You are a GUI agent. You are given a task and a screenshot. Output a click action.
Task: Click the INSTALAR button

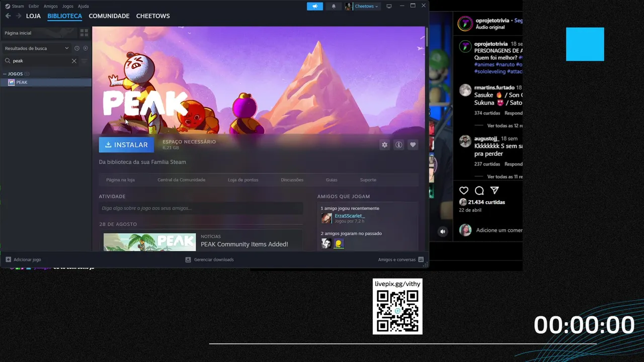[x=126, y=145]
